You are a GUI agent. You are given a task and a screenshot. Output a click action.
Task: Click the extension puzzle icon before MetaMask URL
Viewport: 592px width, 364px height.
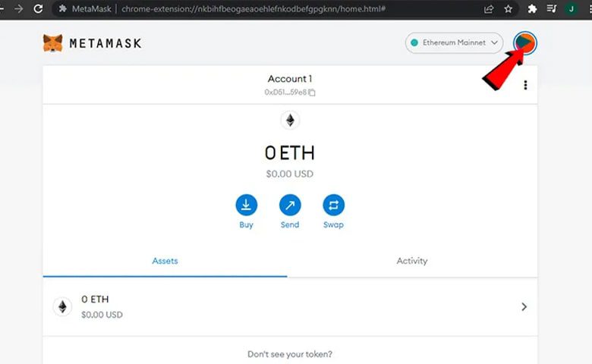tap(63, 8)
